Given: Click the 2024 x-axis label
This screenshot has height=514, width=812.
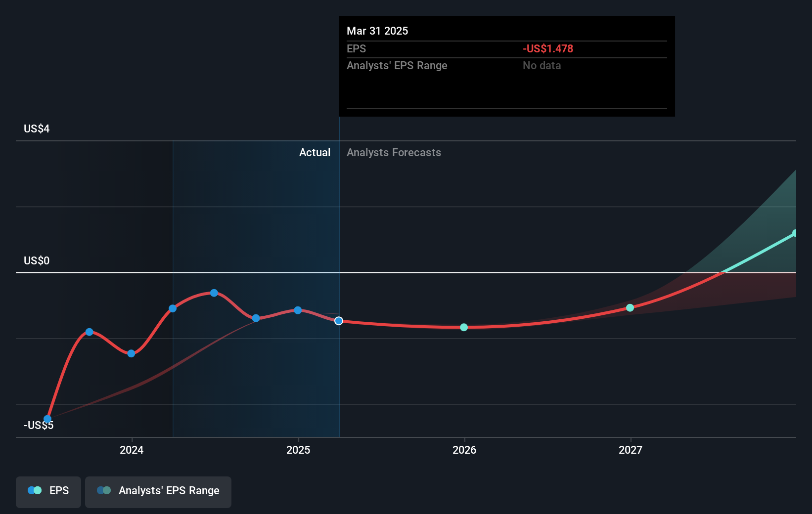Looking at the screenshot, I should (x=132, y=450).
